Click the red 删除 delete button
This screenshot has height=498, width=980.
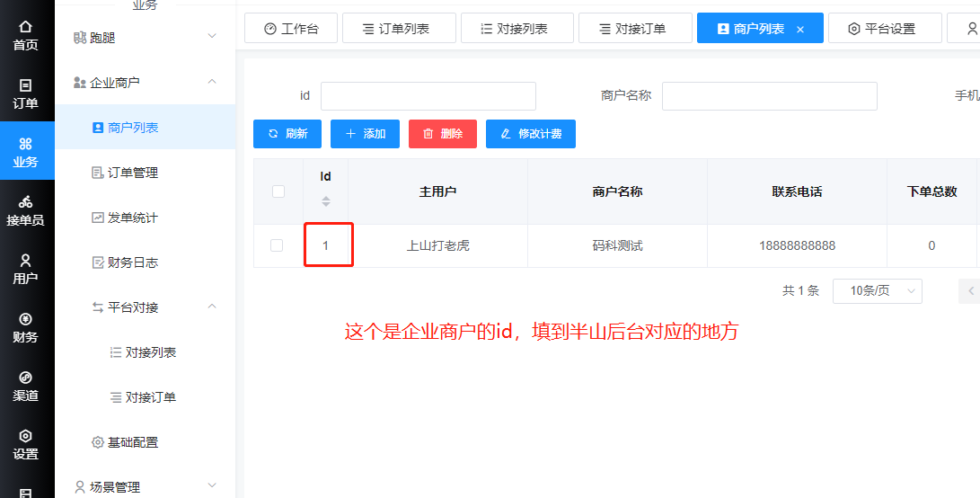pos(443,134)
